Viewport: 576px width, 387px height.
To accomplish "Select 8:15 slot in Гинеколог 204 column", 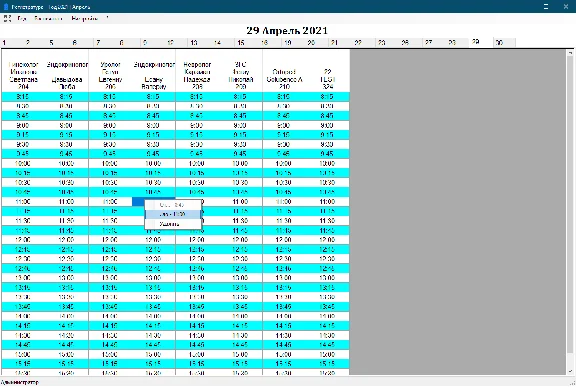I will (x=23, y=97).
